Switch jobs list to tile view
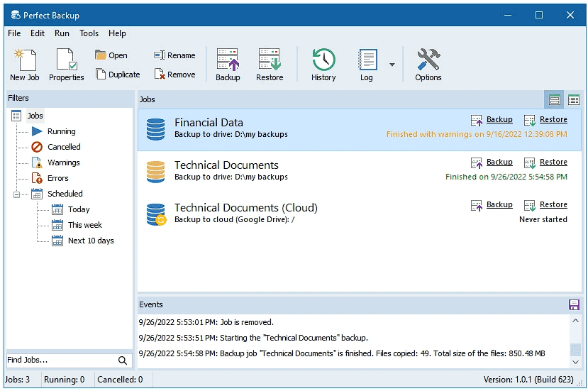The height and width of the screenshot is (391, 588). coord(554,100)
